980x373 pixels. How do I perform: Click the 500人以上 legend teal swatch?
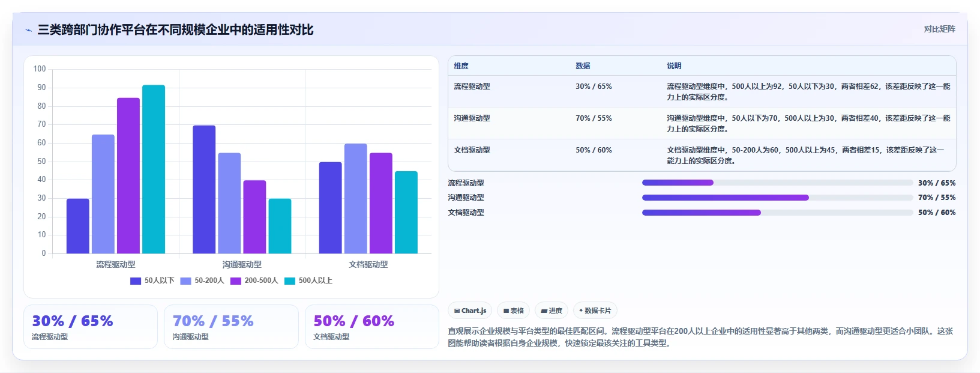click(x=290, y=281)
